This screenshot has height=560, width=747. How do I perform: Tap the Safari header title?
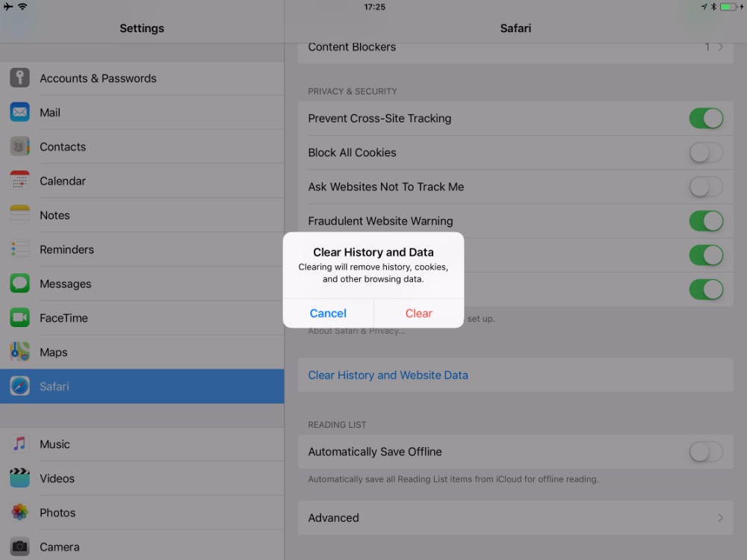(x=515, y=28)
